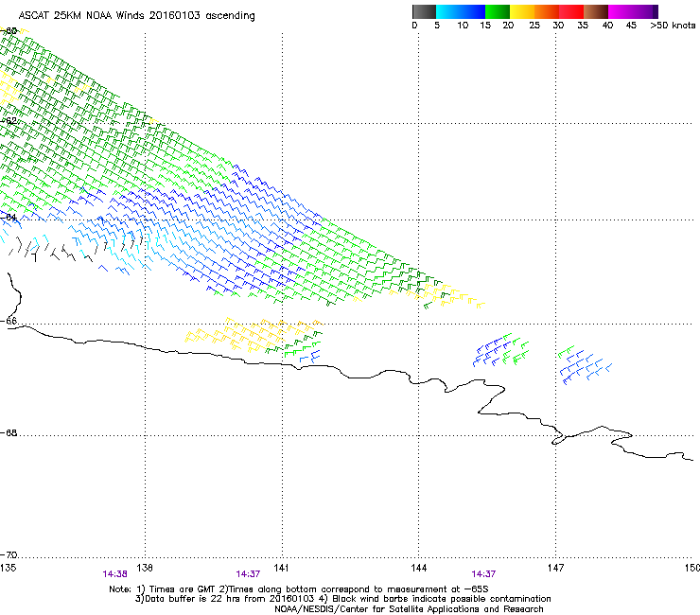Select the brown 35-40 knots legend swatch
Image resolution: width=700 pixels, height=615 pixels.
(596, 11)
